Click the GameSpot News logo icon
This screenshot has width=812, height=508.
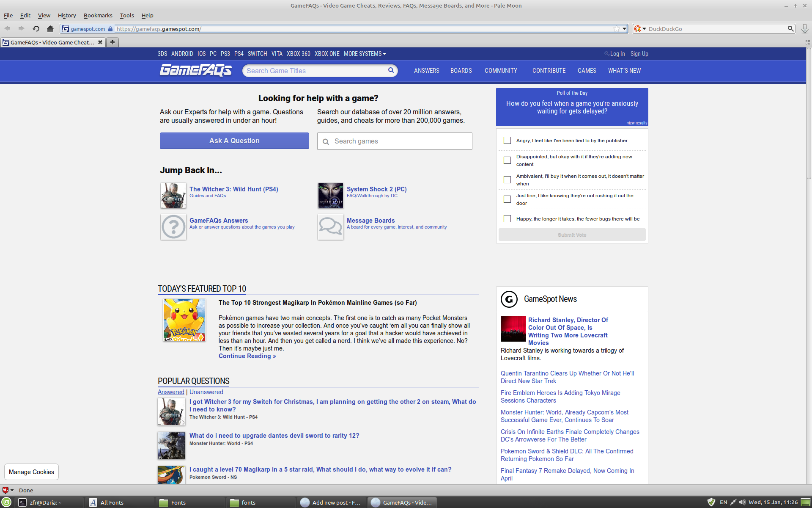pyautogui.click(x=509, y=299)
